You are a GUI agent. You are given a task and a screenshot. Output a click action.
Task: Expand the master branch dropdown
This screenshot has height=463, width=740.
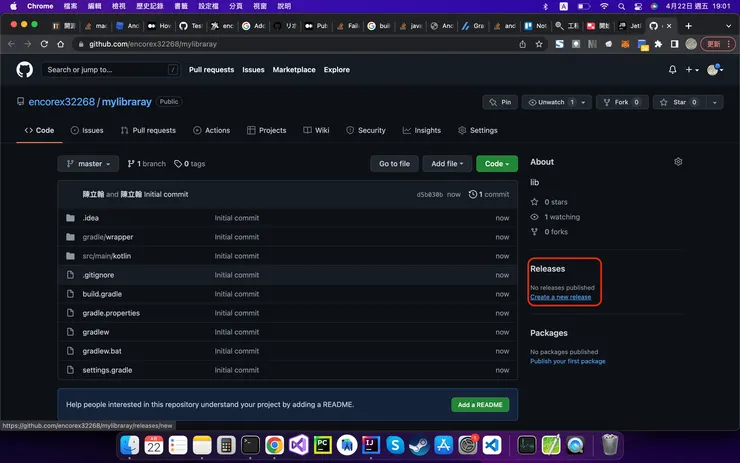[88, 163]
